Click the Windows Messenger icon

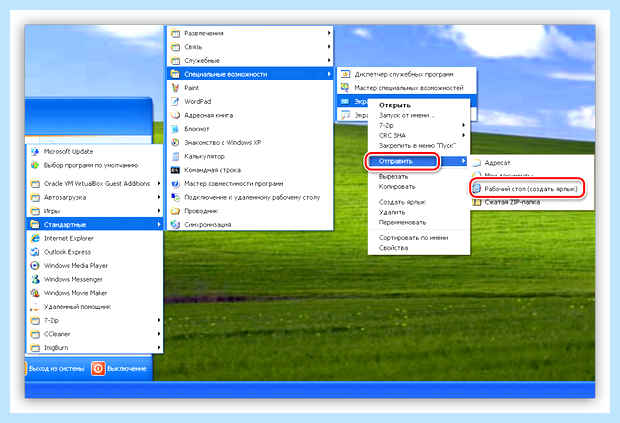tap(35, 279)
